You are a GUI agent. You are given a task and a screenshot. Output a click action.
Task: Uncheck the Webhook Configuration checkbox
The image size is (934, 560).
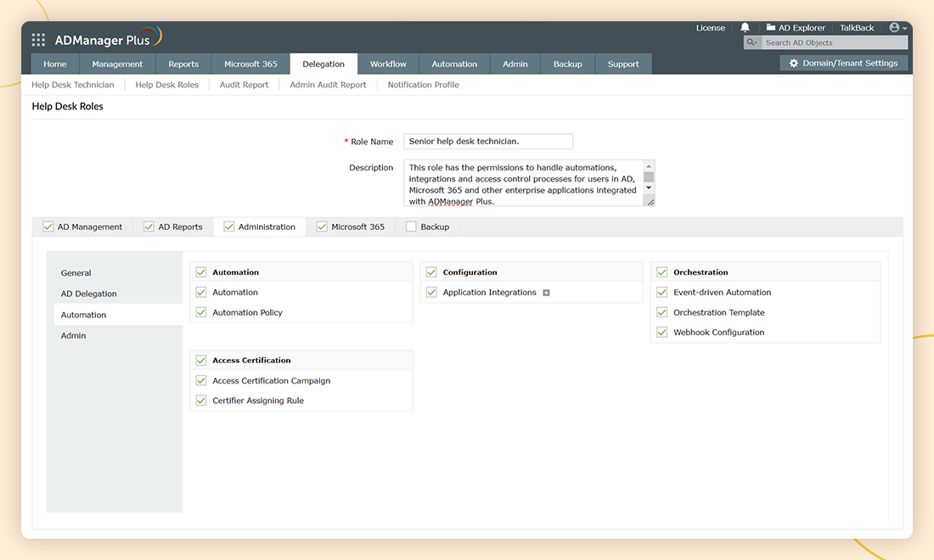click(x=662, y=333)
